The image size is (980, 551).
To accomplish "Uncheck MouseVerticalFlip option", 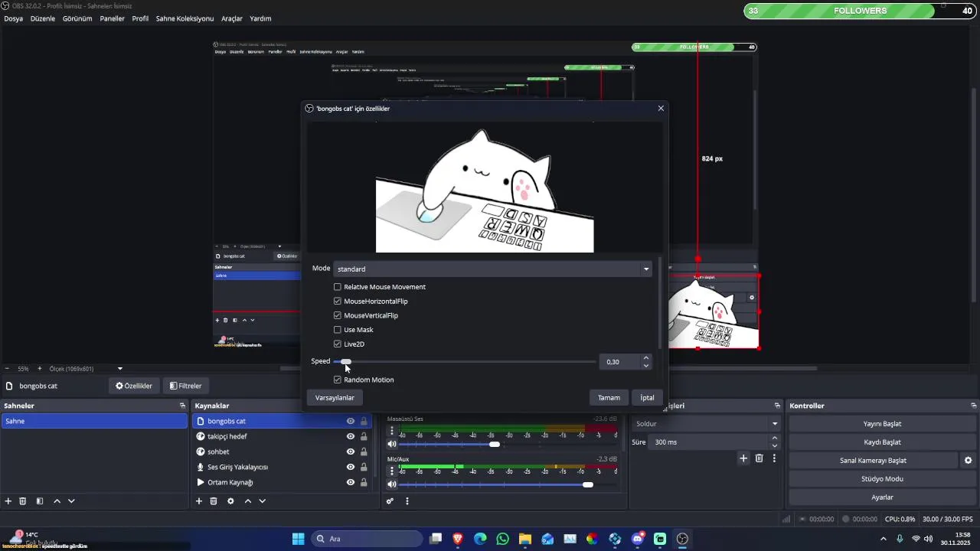I will tap(338, 315).
